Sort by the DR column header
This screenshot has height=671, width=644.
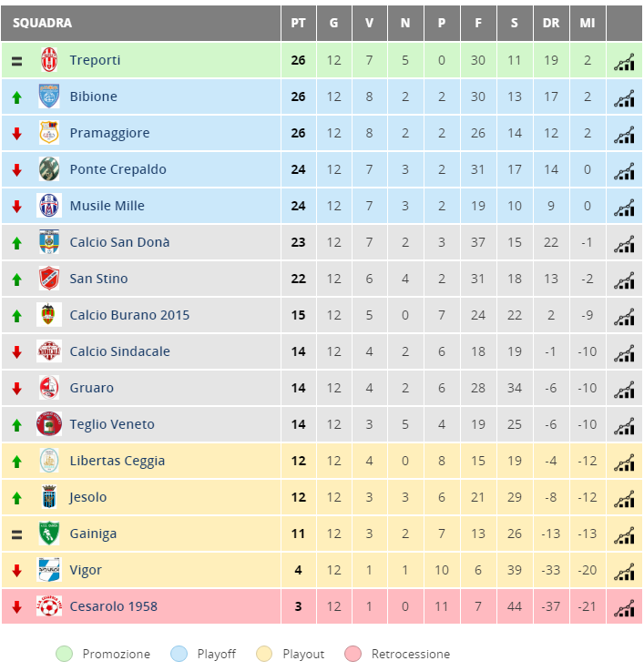[x=551, y=23]
